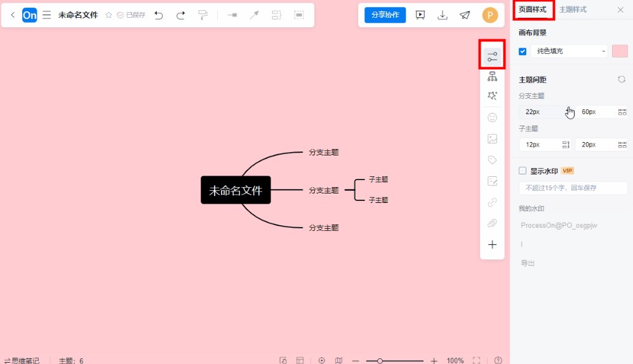The height and width of the screenshot is (364, 633).
Task: Open the structure layout icon in sidebar
Action: [492, 77]
